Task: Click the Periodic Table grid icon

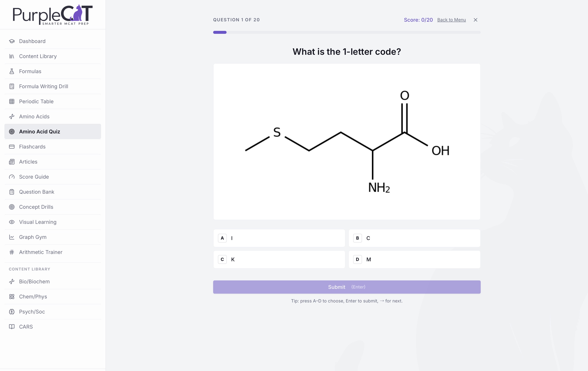Action: coord(12,101)
